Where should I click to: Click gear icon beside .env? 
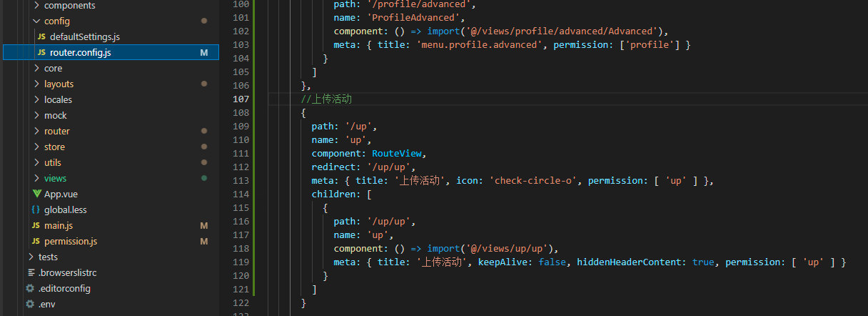(x=30, y=304)
